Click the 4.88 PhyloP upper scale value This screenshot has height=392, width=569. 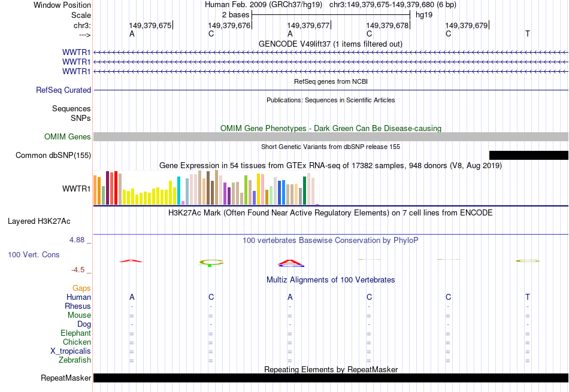tap(77, 240)
